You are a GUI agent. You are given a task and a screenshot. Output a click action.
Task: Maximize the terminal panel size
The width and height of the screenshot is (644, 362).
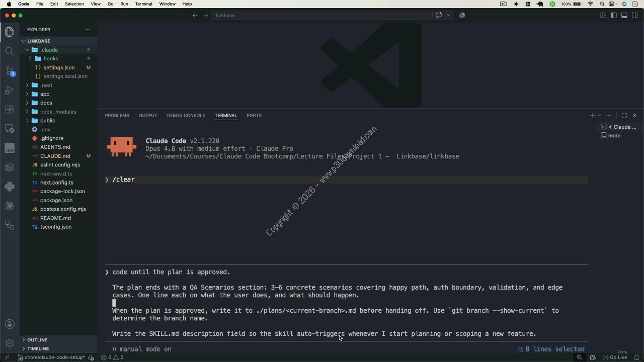[x=624, y=115]
